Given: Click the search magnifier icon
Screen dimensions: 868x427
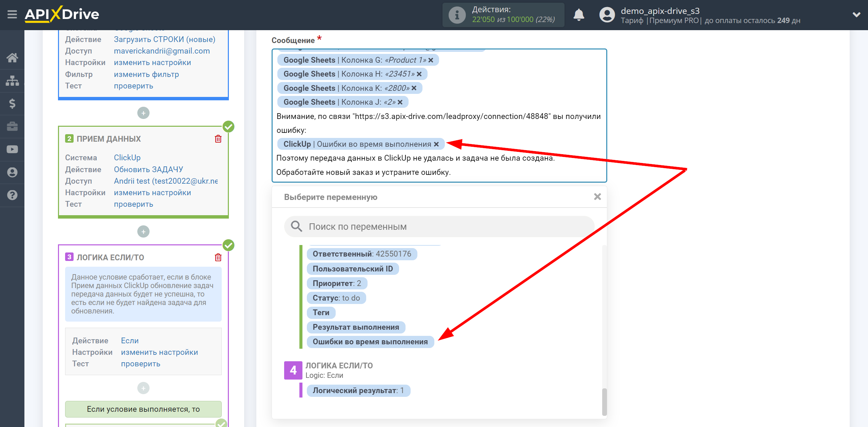Looking at the screenshot, I should click(296, 226).
